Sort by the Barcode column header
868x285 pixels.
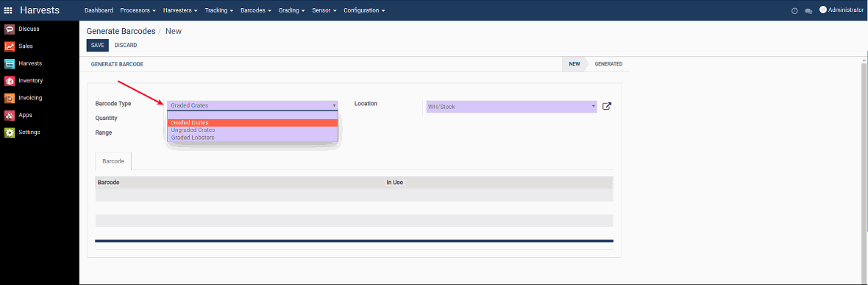[109, 183]
